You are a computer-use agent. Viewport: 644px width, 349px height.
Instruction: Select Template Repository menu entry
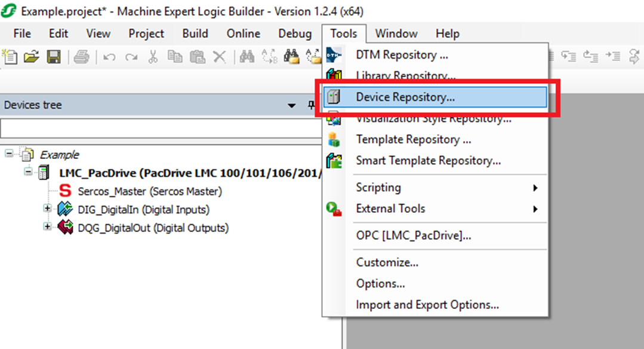(413, 139)
